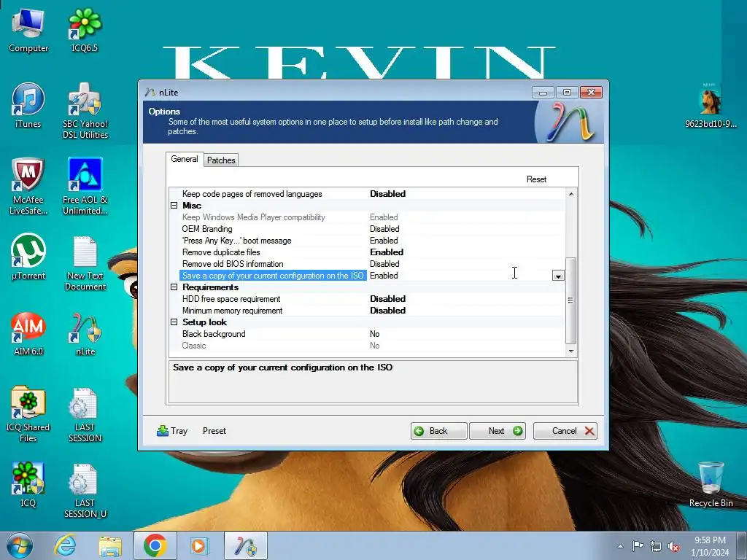
Task: Click the network tray icon
Action: (656, 546)
